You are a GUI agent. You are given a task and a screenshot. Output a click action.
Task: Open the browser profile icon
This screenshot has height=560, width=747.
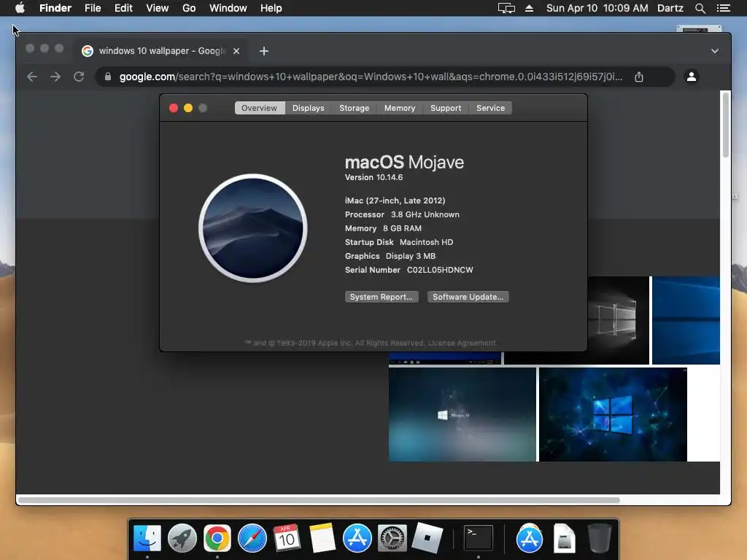692,77
